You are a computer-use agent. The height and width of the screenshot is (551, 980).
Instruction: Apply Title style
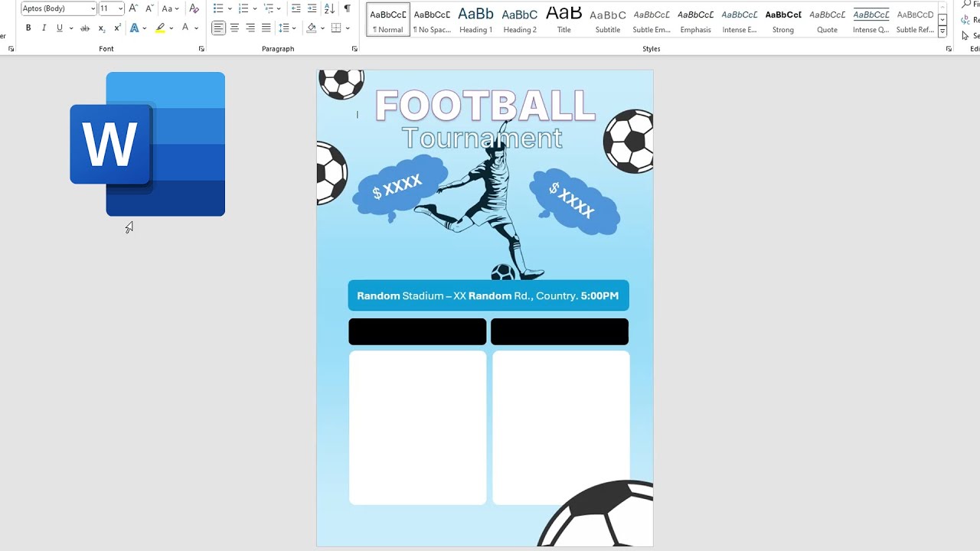(563, 19)
